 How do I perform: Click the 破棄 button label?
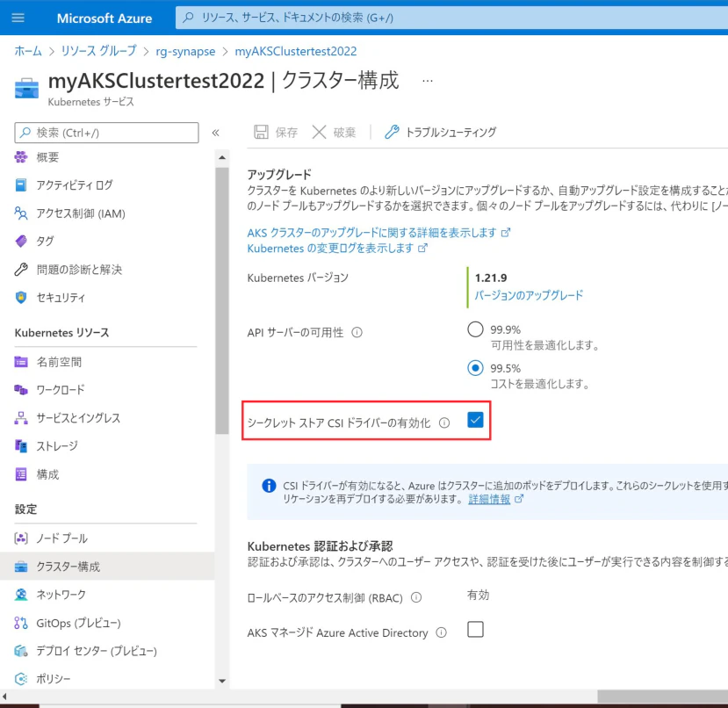[x=344, y=133]
